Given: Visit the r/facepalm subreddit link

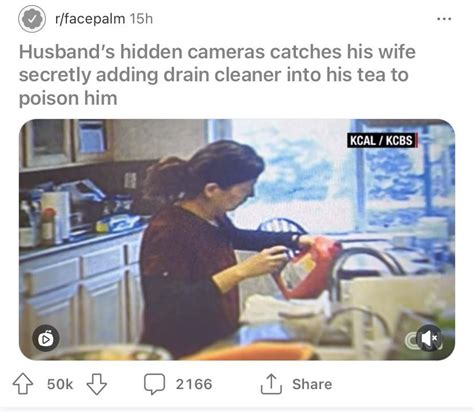Looking at the screenshot, I should (x=90, y=19).
